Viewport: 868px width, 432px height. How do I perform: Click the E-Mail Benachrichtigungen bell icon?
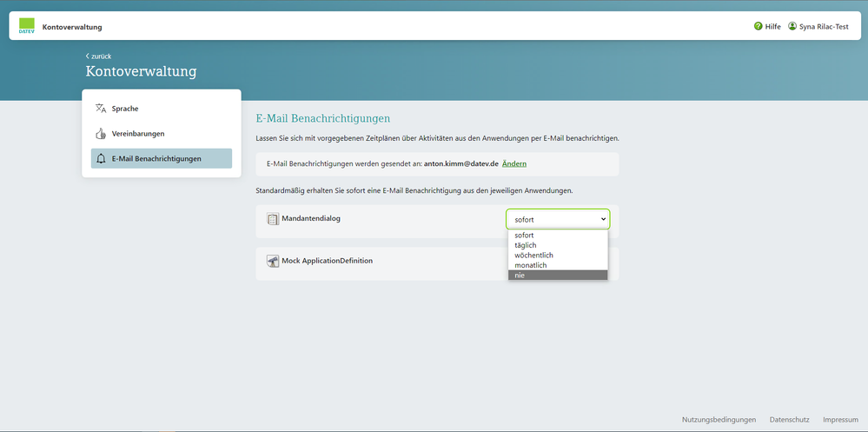pos(101,159)
